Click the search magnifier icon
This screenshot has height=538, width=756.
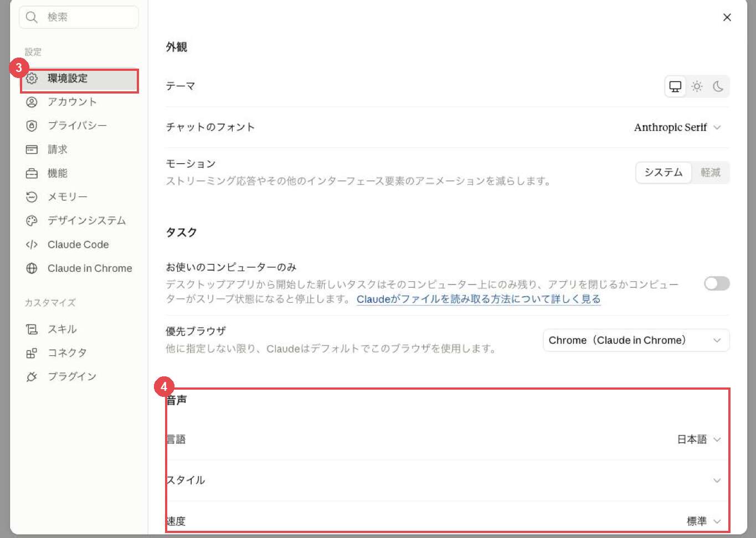[32, 17]
